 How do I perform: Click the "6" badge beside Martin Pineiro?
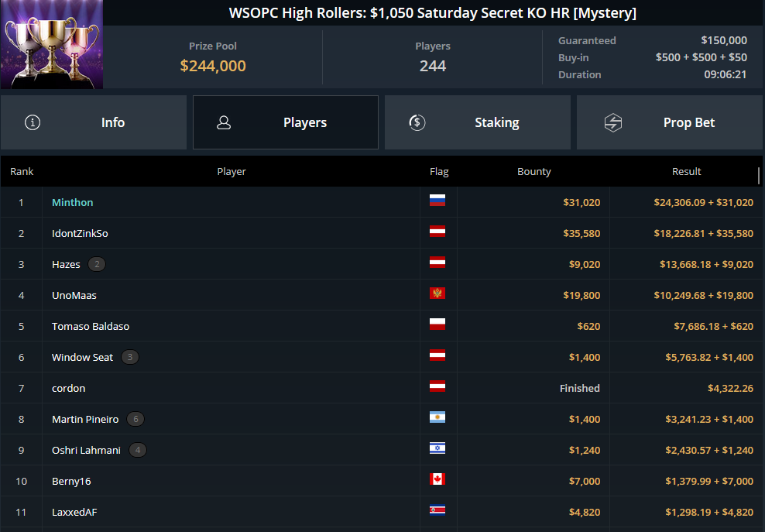pos(135,419)
